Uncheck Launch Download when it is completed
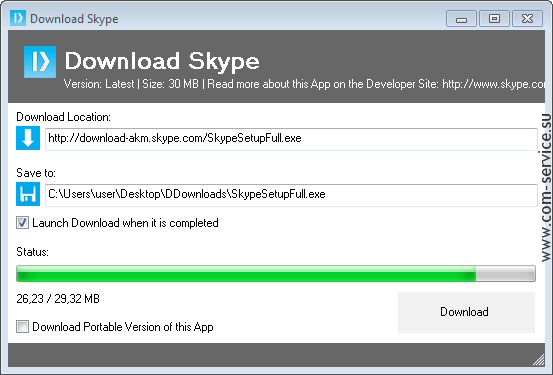553x375 pixels. [x=22, y=223]
